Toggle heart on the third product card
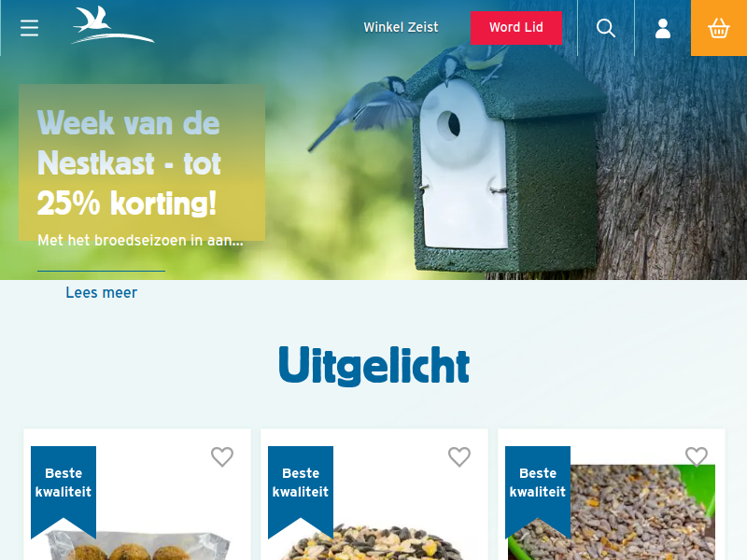Screen dimensions: 747x560 coord(697,457)
